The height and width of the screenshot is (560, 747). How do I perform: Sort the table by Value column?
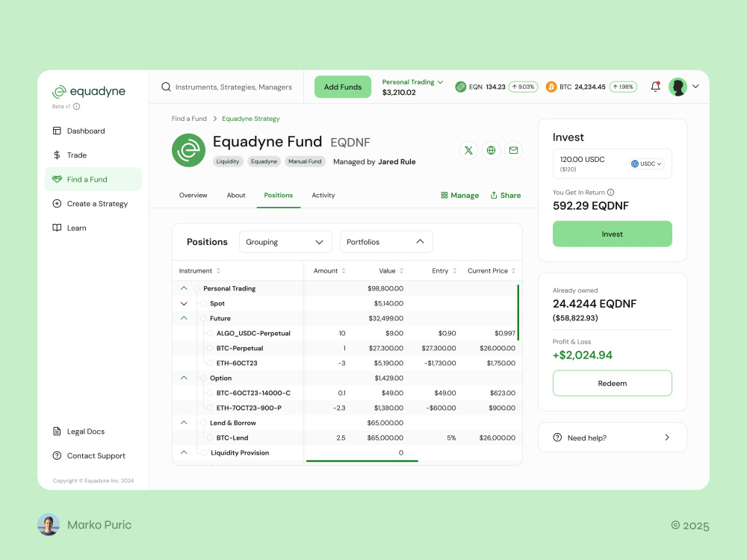402,270
